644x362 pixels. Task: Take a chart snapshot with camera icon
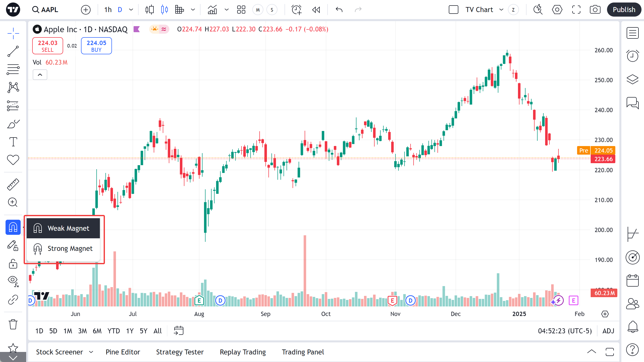click(595, 10)
